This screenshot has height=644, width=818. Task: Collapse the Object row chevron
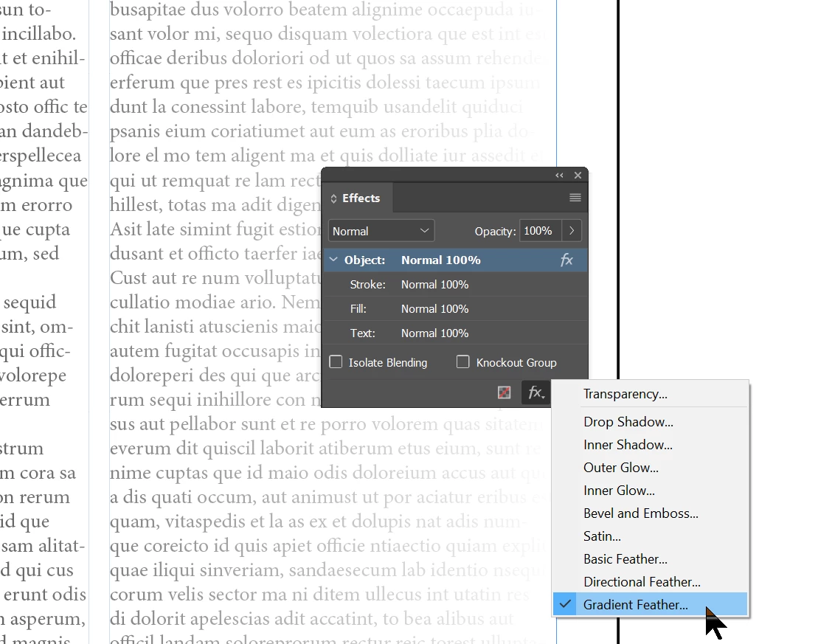point(333,260)
